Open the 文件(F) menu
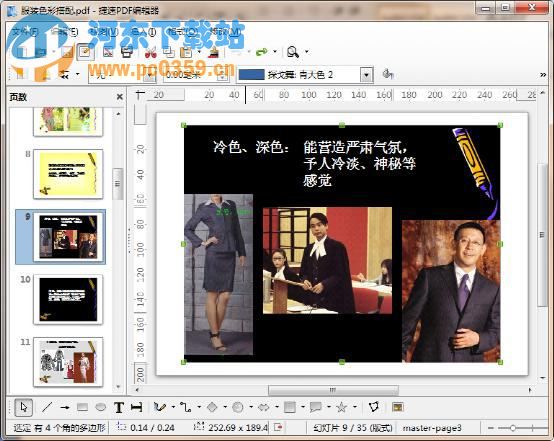The image size is (554, 441). (24, 32)
